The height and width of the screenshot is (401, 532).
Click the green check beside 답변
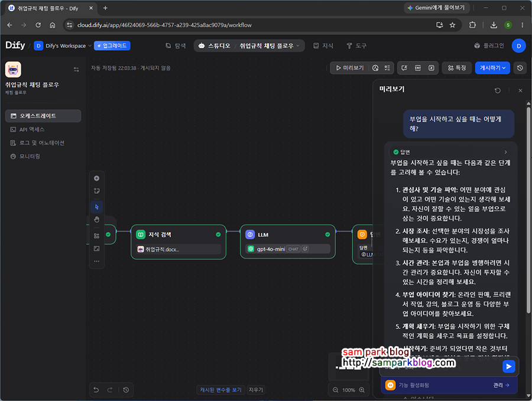(x=395, y=152)
